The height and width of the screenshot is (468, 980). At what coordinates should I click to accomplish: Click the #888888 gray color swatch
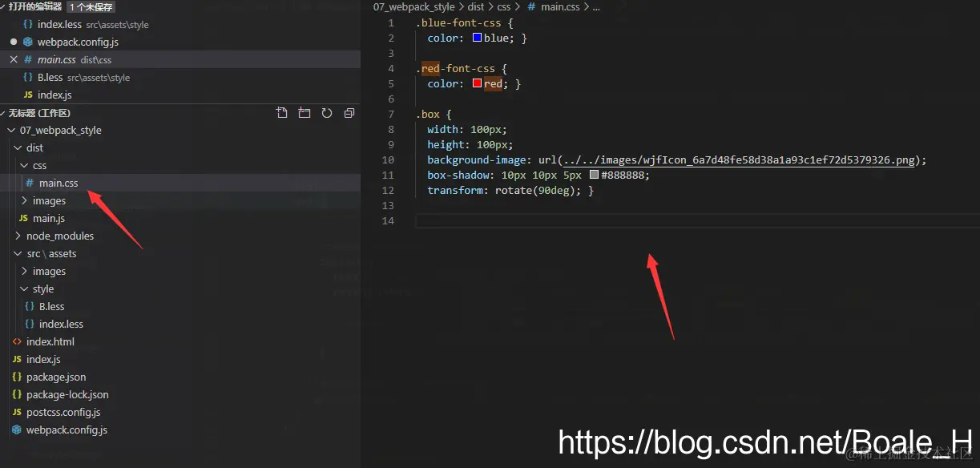click(x=594, y=175)
